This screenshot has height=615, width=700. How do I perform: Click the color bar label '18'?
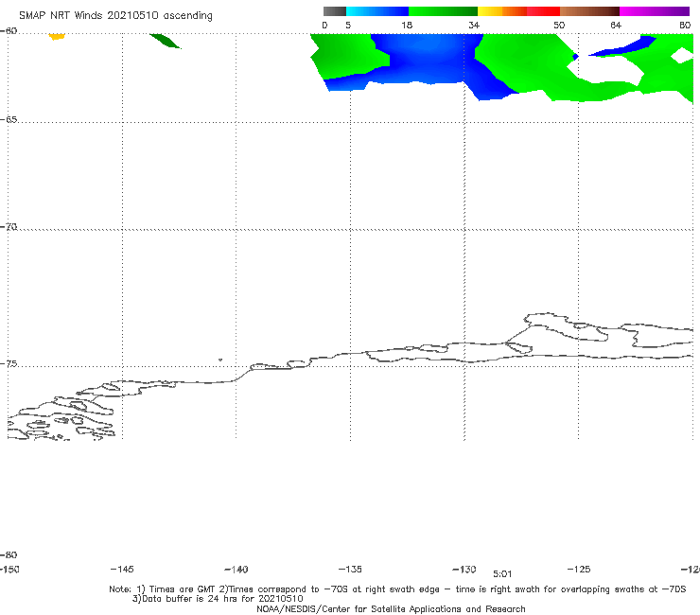tap(407, 25)
